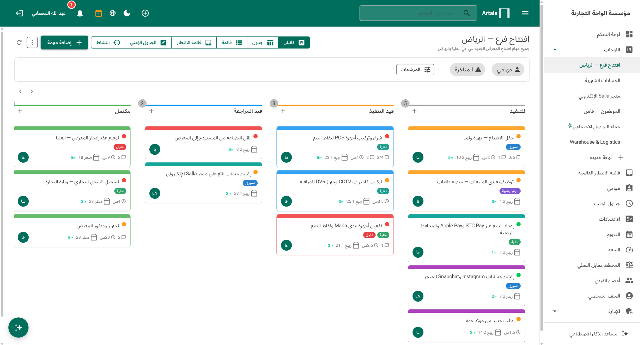The height and width of the screenshot is (345, 644).
Task: Click orange priority dot on طلب جديد card
Action: 518,319
